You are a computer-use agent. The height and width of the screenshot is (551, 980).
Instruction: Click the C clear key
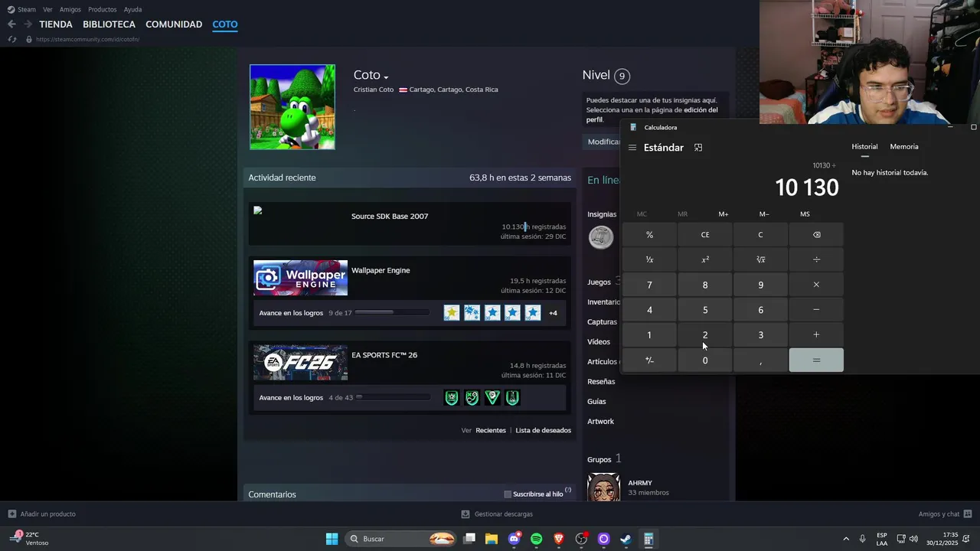(x=760, y=235)
